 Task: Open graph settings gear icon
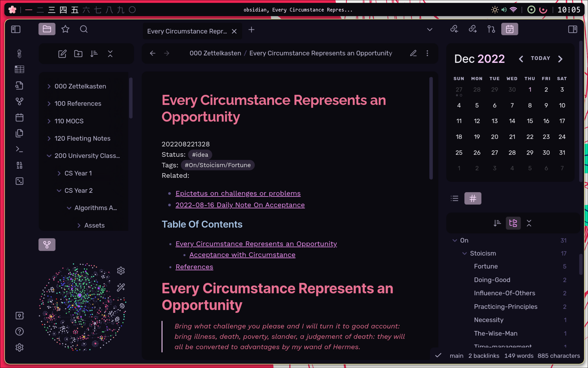tap(121, 270)
